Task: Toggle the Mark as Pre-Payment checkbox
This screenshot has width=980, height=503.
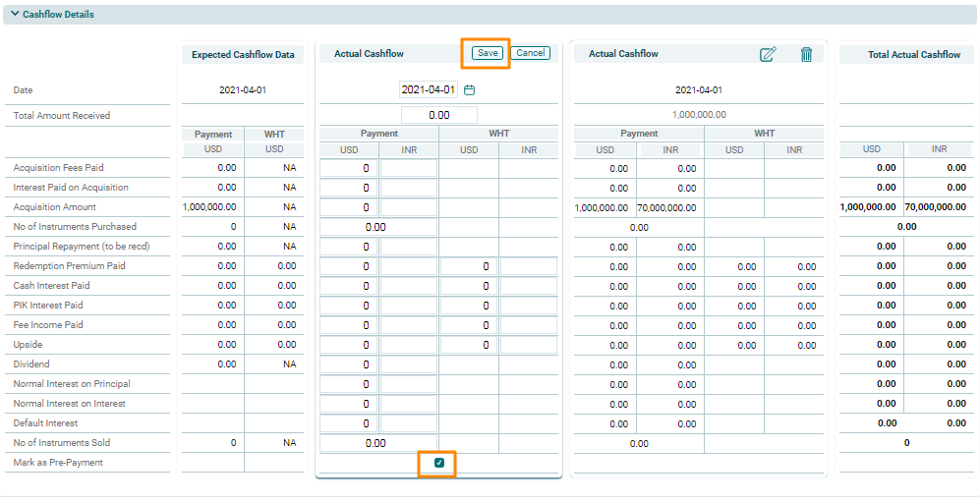Action: click(439, 463)
